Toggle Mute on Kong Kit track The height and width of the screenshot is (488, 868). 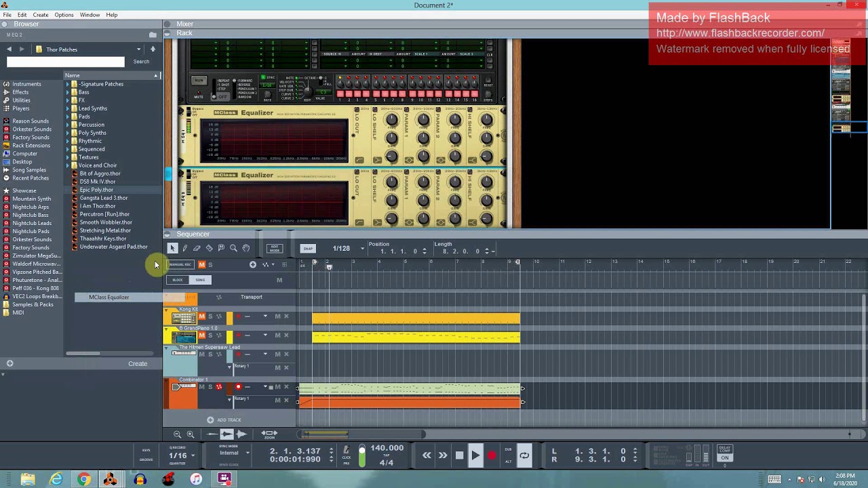201,317
